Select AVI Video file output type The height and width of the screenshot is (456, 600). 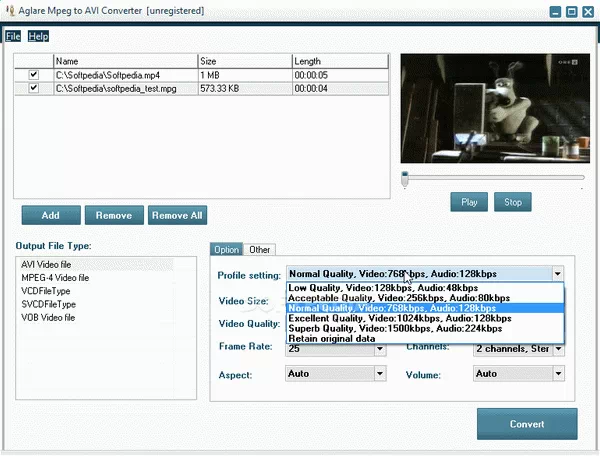[95, 264]
